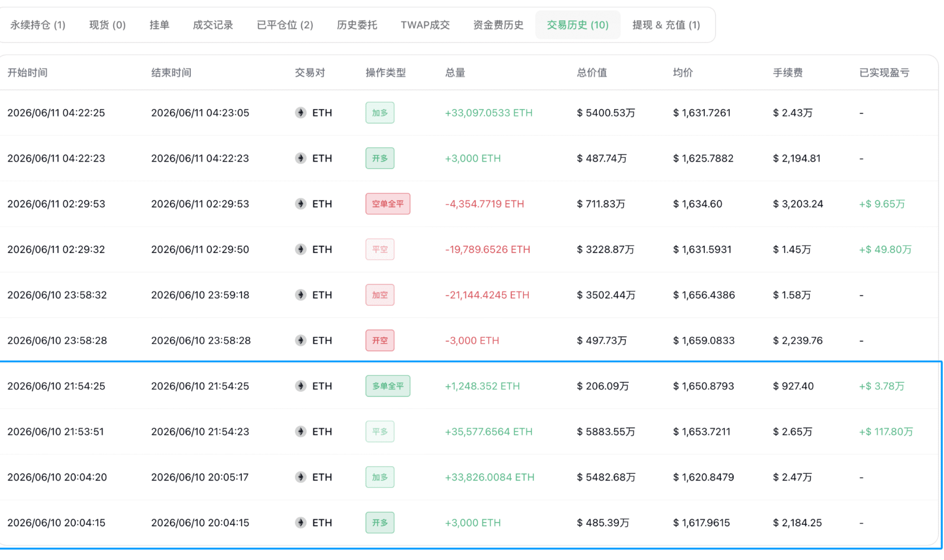Click ETH icon in 02:29:32 row
Screen dimensions: 944x560
point(301,249)
